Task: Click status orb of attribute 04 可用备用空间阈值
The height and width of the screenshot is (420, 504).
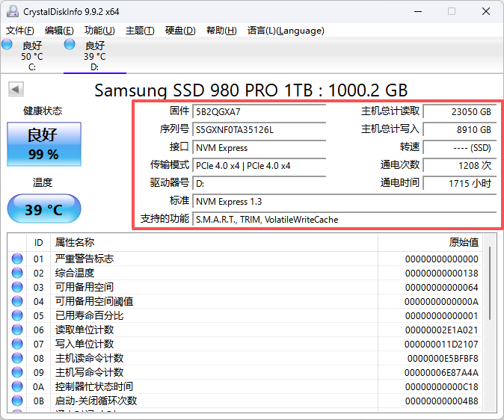Action: (17, 301)
